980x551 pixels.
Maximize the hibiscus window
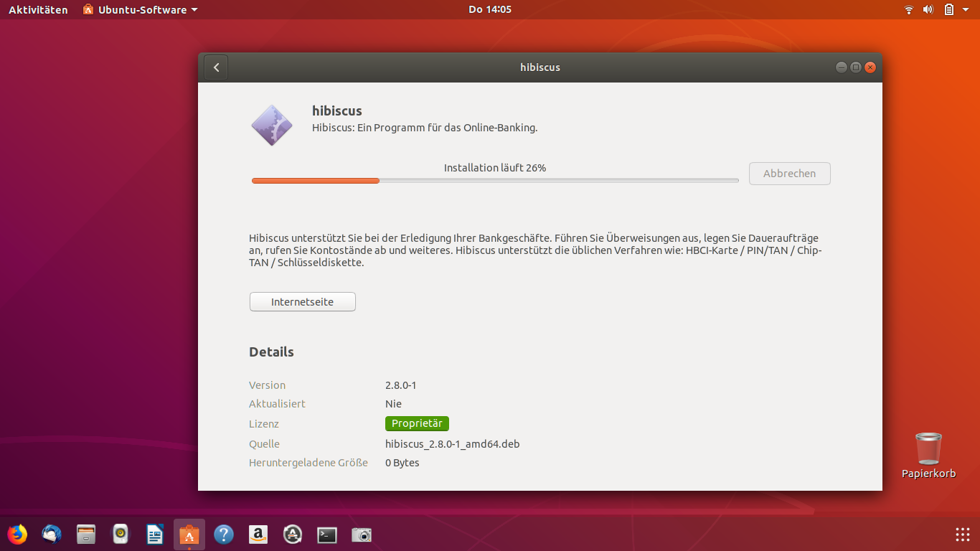(x=856, y=67)
